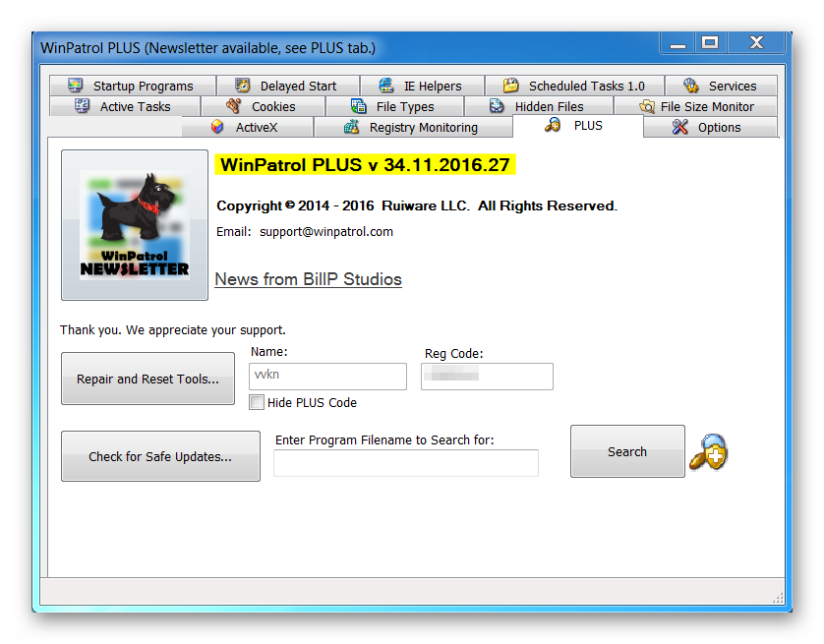Click the Hidden Files tab icon
This screenshot has width=824, height=644.
[497, 106]
